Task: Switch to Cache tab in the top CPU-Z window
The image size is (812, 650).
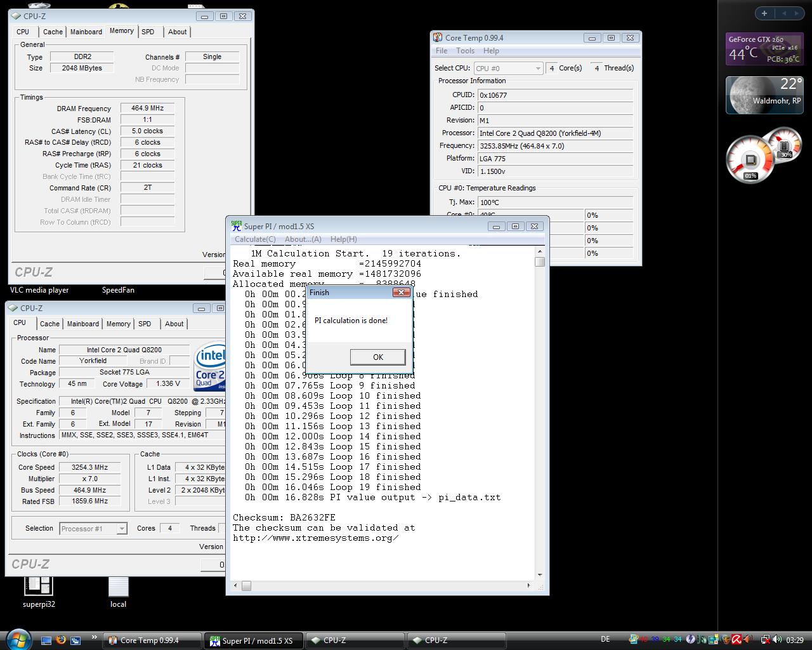Action: pos(53,32)
